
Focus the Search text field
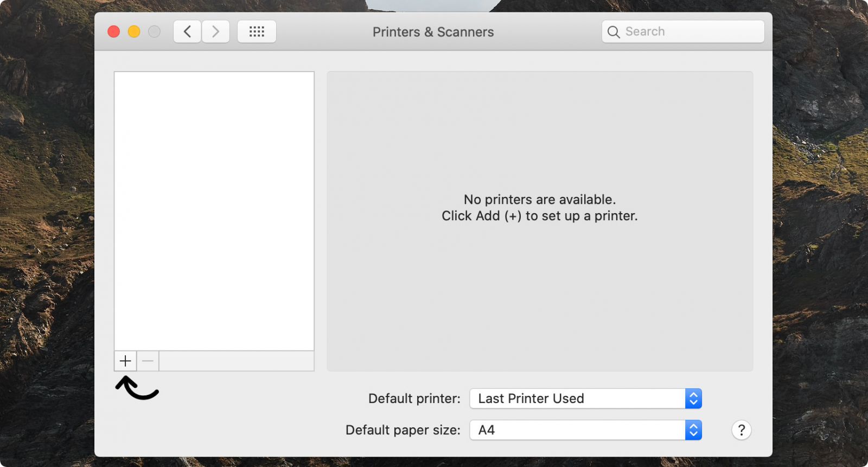click(x=683, y=31)
